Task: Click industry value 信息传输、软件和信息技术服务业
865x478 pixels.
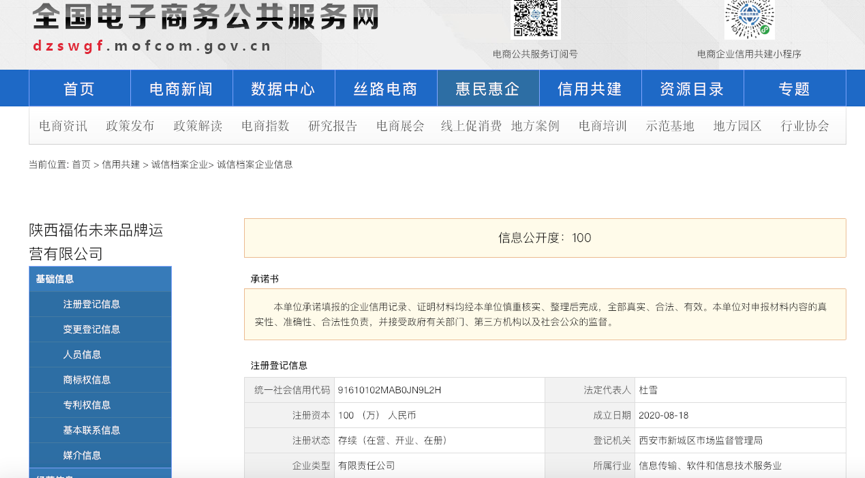Action: click(710, 466)
